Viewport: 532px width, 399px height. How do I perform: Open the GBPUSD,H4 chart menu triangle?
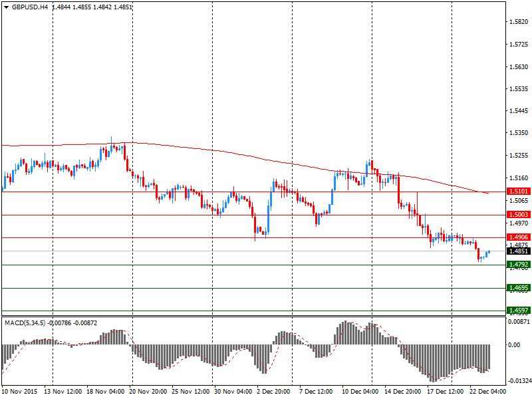pos(6,7)
